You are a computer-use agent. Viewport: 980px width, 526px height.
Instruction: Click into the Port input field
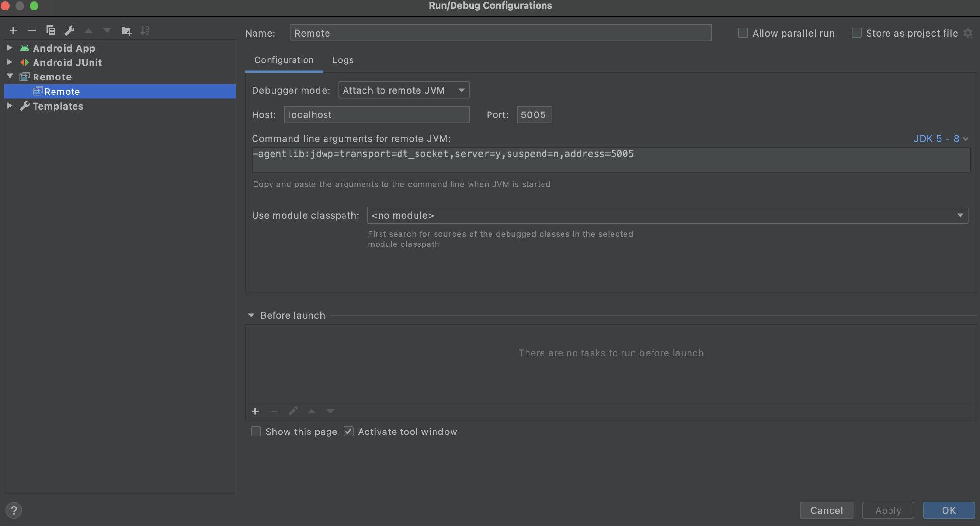[533, 115]
